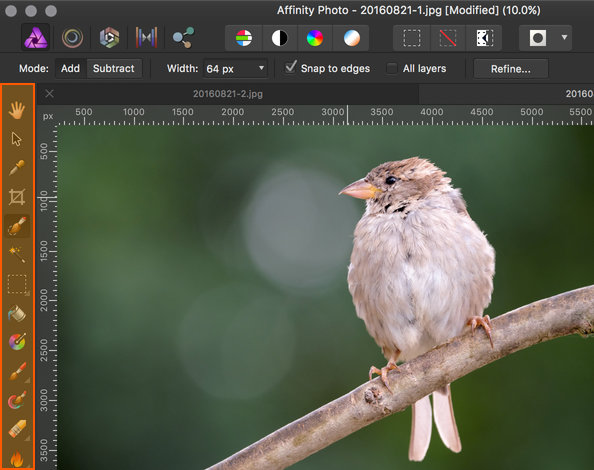The height and width of the screenshot is (470, 594).
Task: Open the Refine... selection dialog
Action: pos(510,69)
